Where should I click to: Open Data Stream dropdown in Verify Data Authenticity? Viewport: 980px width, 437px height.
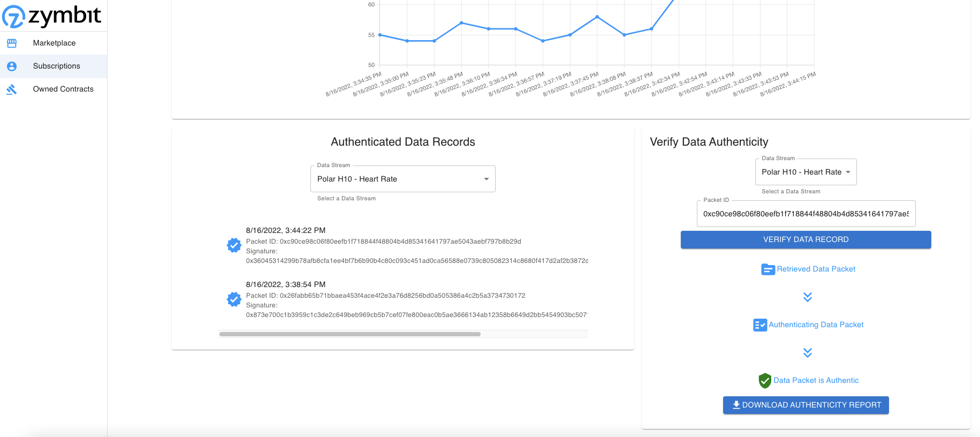click(x=806, y=172)
